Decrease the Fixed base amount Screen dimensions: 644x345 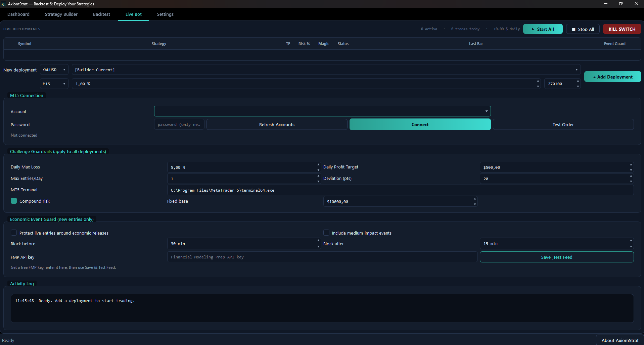[475, 204]
